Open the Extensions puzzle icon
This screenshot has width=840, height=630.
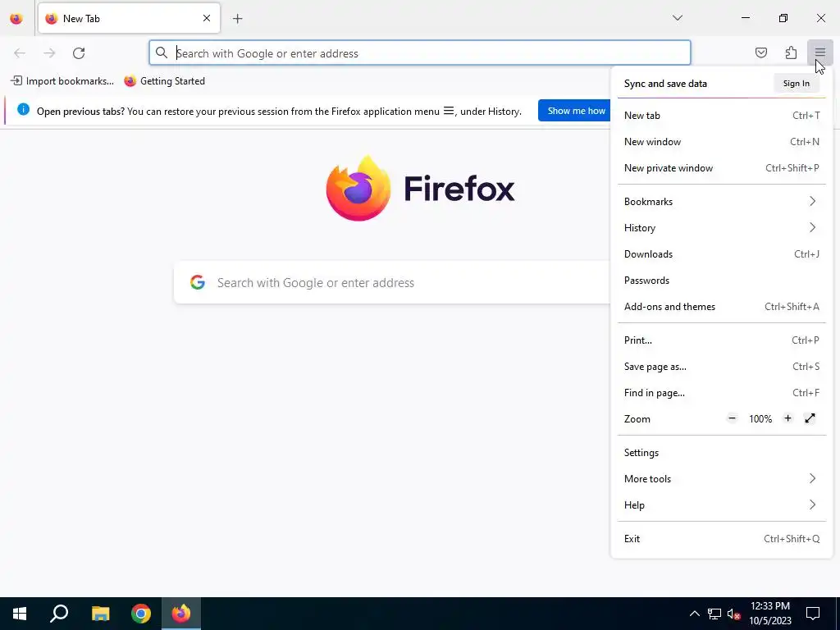coord(791,52)
